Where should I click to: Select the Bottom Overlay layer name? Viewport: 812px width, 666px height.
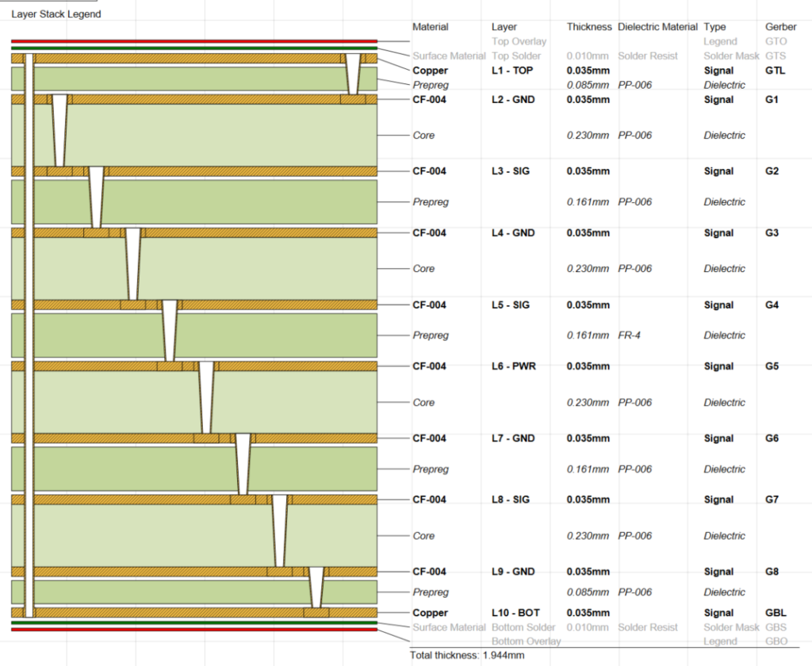527,641
